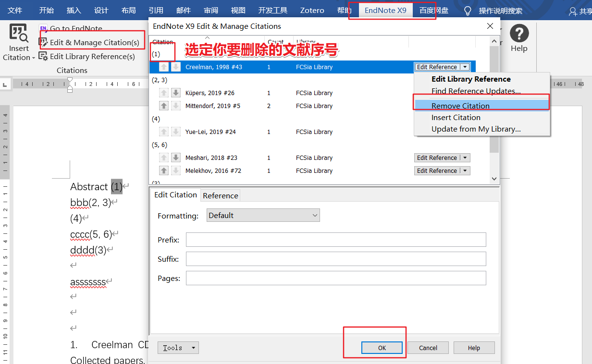Open the 文件 menu tab
This screenshot has height=364, width=592.
[x=15, y=10]
